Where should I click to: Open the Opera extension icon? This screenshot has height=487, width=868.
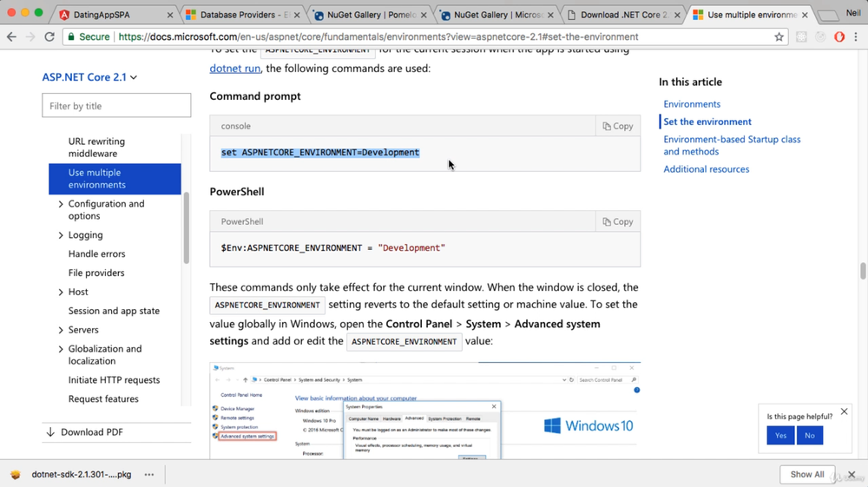pos(839,37)
